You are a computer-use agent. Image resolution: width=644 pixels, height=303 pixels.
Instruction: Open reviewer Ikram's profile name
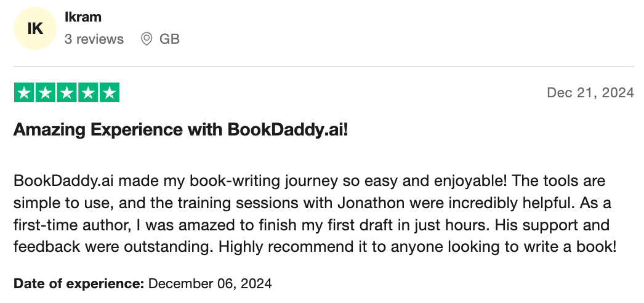(x=82, y=18)
